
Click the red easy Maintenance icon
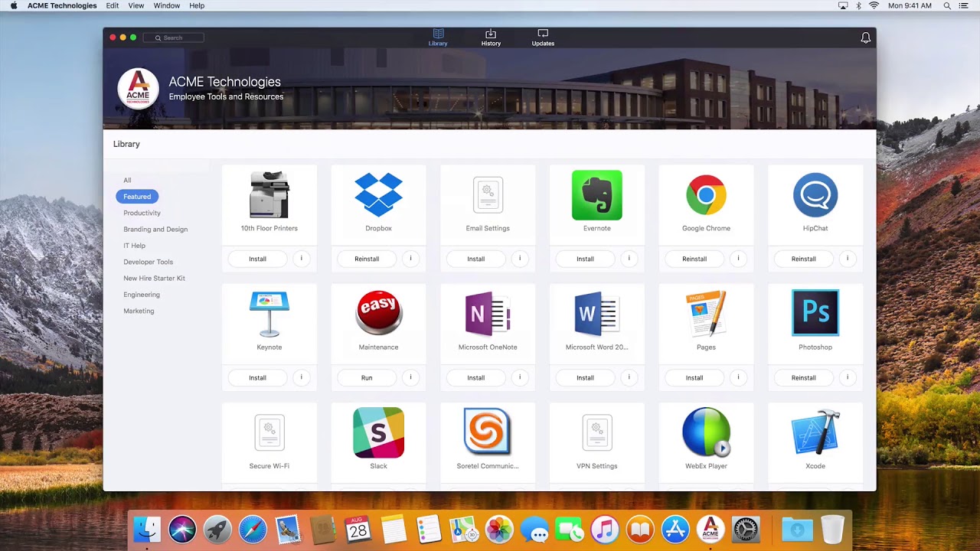click(x=378, y=313)
